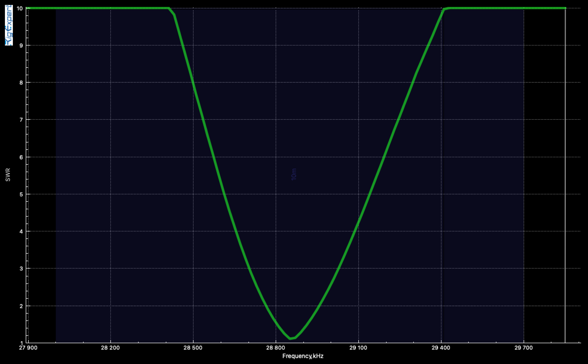This screenshot has height=364, width=588.
Task: Click the SWR value 7 label
Action: (21, 120)
